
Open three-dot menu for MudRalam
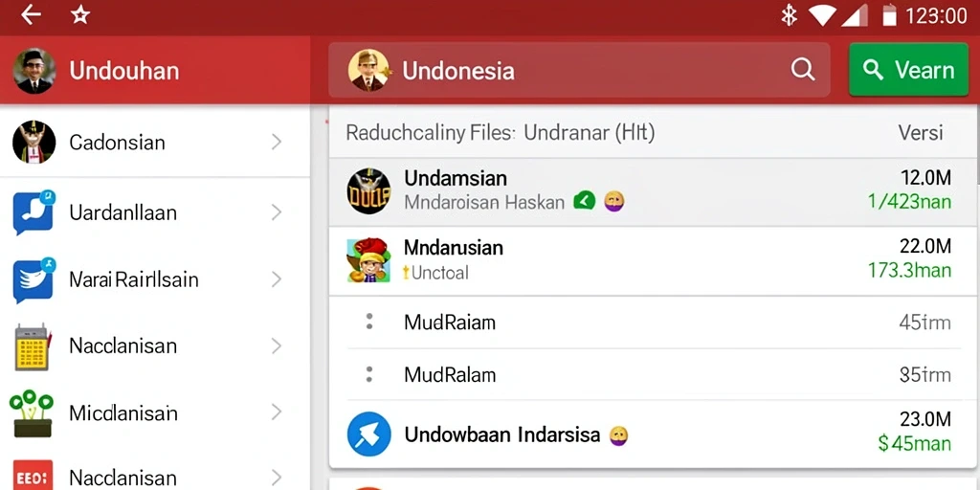tap(369, 374)
